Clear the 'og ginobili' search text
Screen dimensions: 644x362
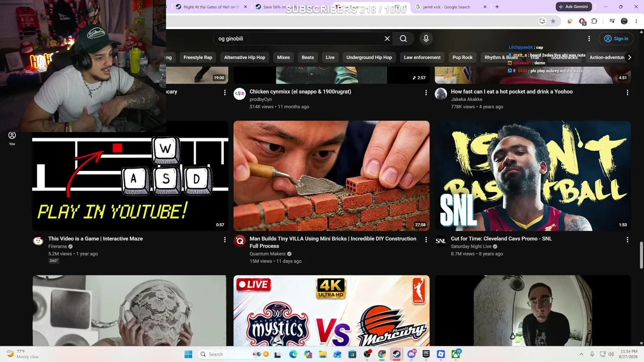click(387, 39)
